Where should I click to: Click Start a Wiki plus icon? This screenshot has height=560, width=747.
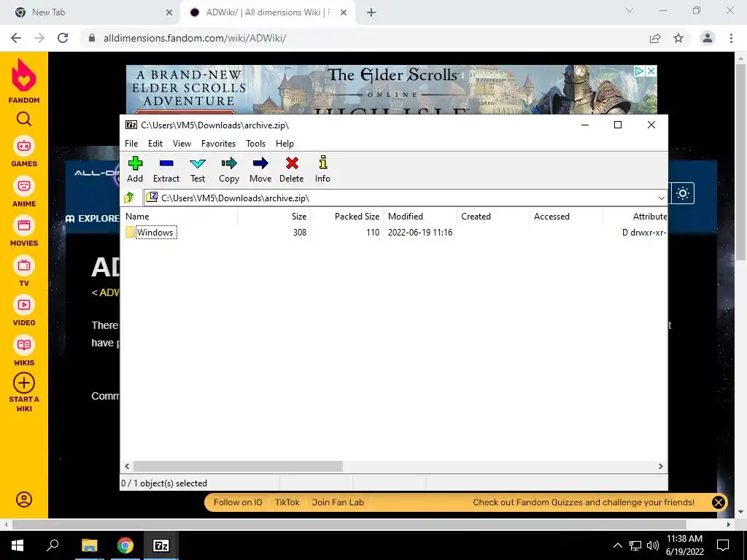[24, 383]
